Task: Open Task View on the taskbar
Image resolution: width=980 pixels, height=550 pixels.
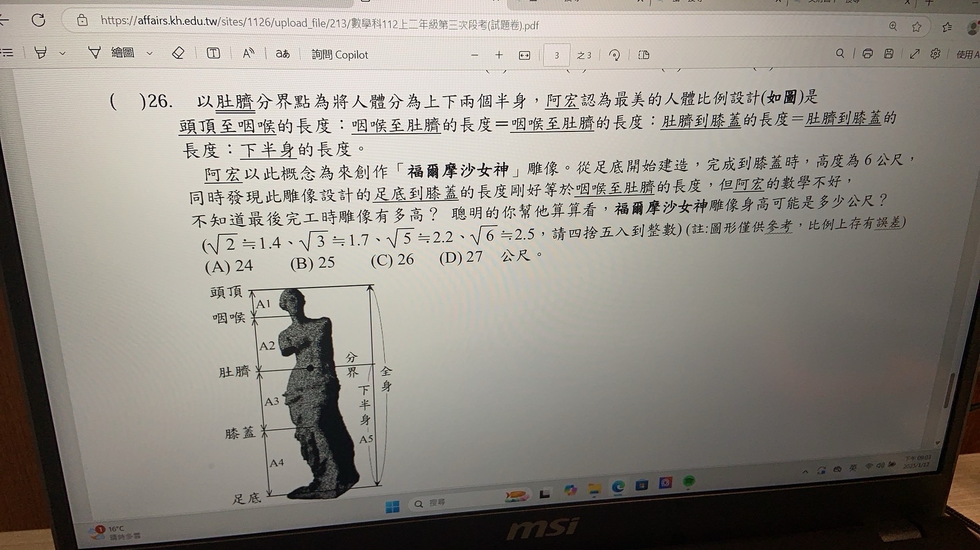Action: (x=545, y=494)
